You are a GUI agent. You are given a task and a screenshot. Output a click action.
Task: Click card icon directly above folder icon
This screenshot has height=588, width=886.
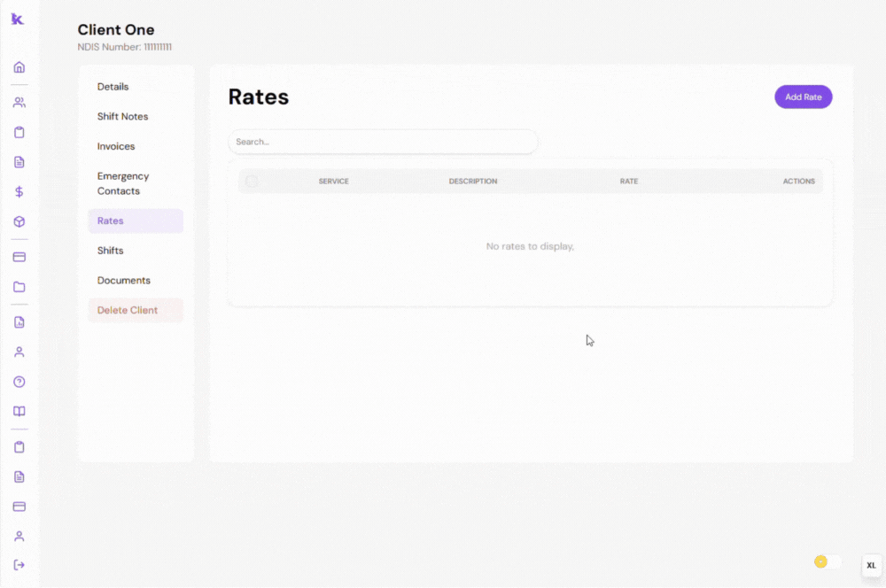pyautogui.click(x=19, y=257)
